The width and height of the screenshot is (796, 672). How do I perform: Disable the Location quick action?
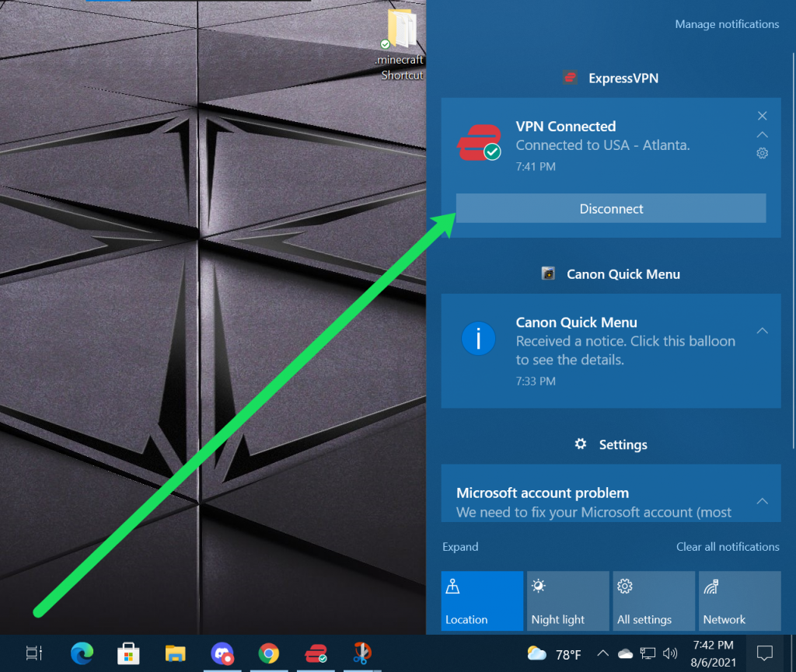pyautogui.click(x=482, y=601)
